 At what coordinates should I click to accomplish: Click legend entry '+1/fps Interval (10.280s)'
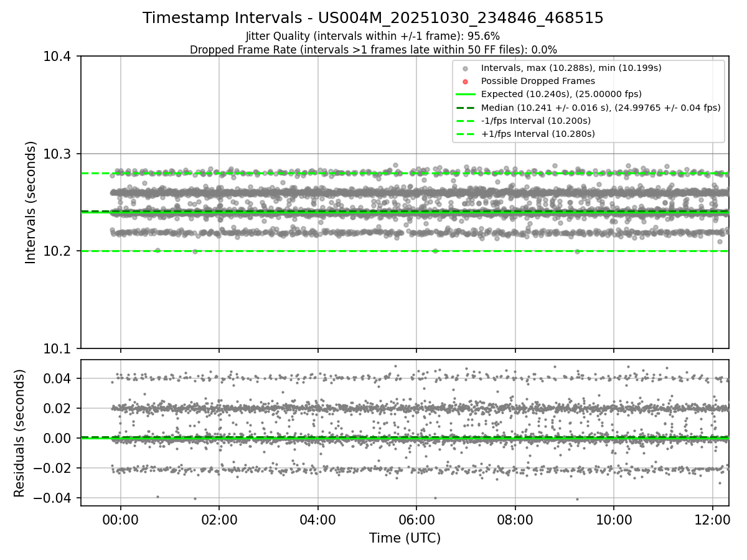click(538, 134)
